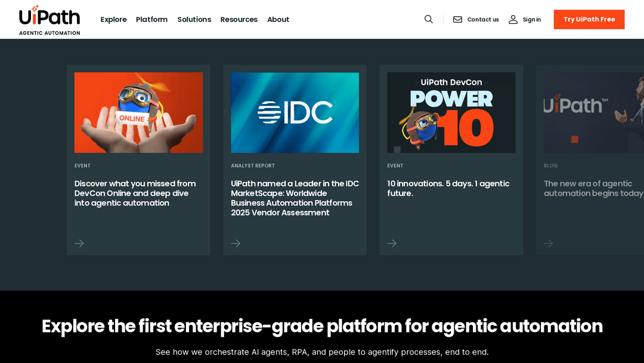Open the search magnifier icon
644x363 pixels.
(x=428, y=19)
